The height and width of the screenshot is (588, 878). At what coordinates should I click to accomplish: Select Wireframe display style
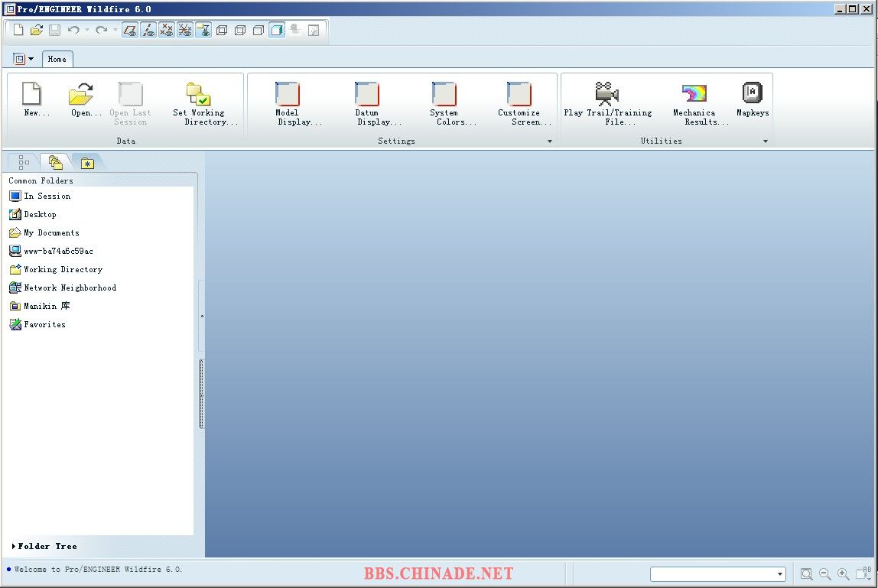222,30
